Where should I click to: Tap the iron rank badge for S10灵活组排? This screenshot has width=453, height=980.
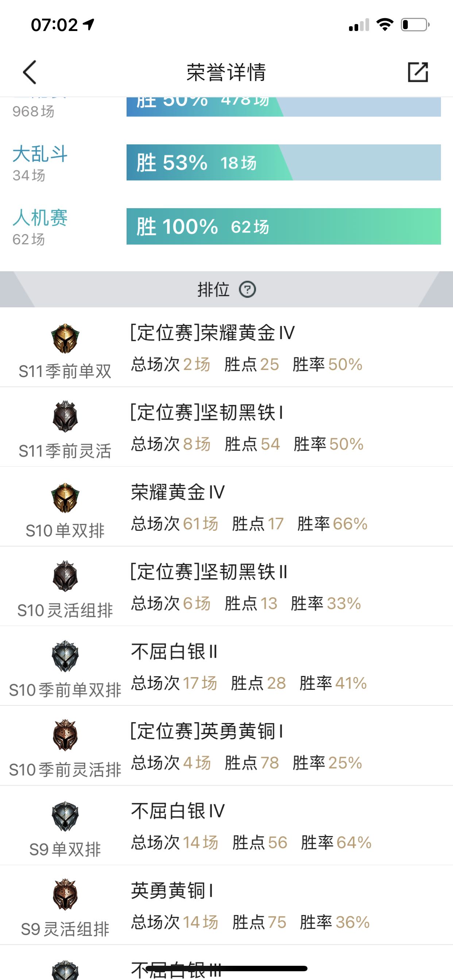pos(65,576)
